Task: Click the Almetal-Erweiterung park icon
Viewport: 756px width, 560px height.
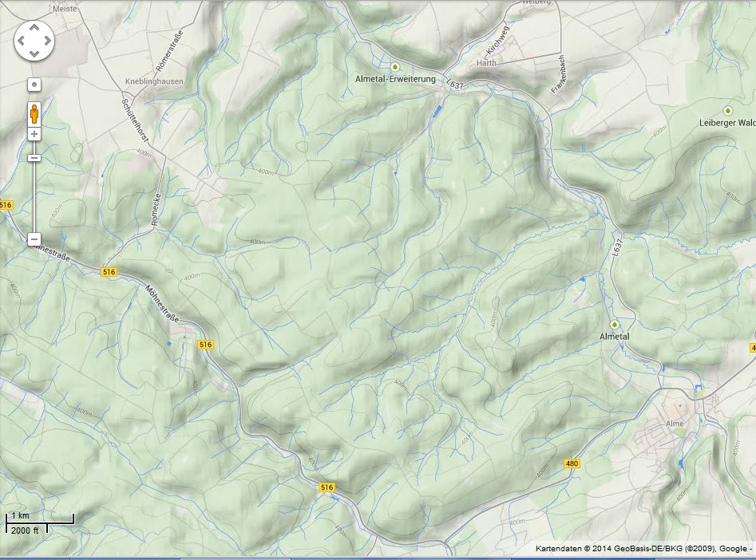Action: [395, 67]
